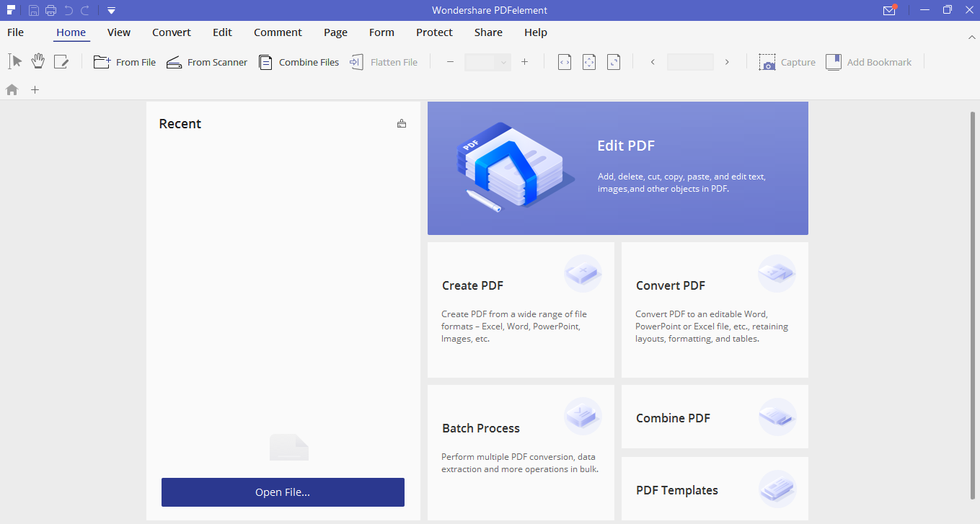Create PDF From Scanner
The image size is (980, 524).
click(206, 62)
